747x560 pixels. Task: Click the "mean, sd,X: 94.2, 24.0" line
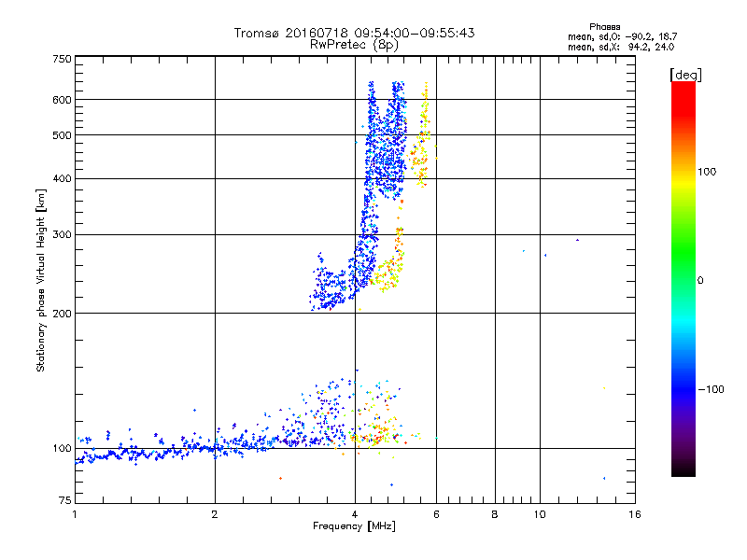tap(621, 47)
